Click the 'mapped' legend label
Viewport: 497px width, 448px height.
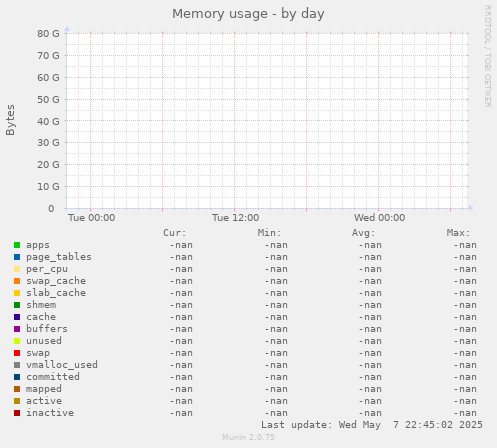(x=44, y=389)
